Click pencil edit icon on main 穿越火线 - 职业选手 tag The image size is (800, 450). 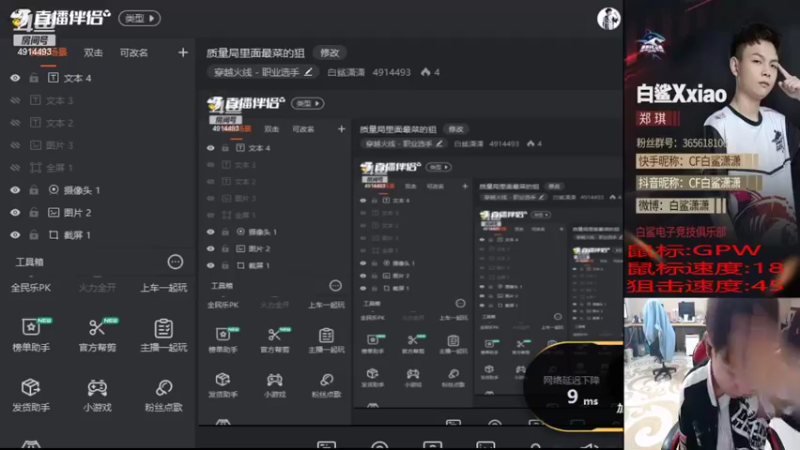pyautogui.click(x=308, y=72)
